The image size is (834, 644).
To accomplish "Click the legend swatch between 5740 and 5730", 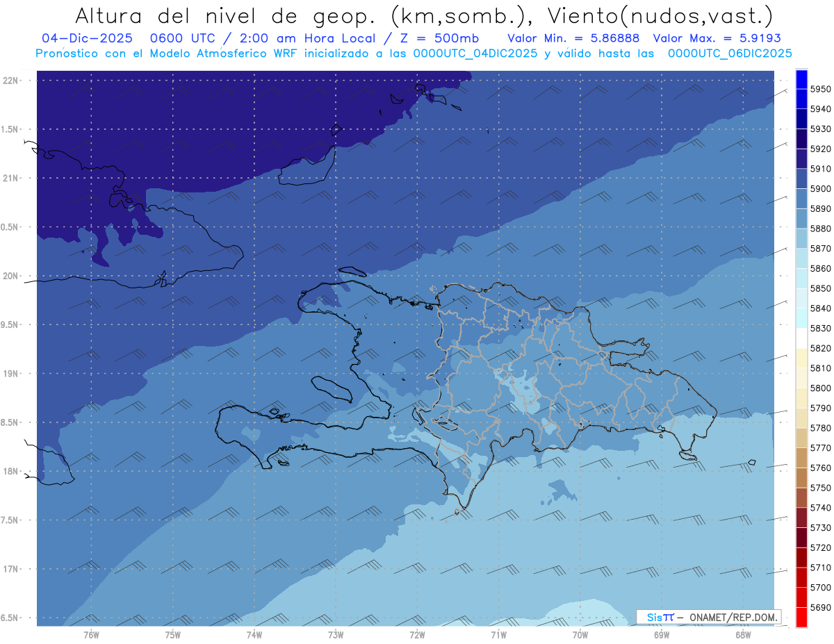I will (801, 518).
